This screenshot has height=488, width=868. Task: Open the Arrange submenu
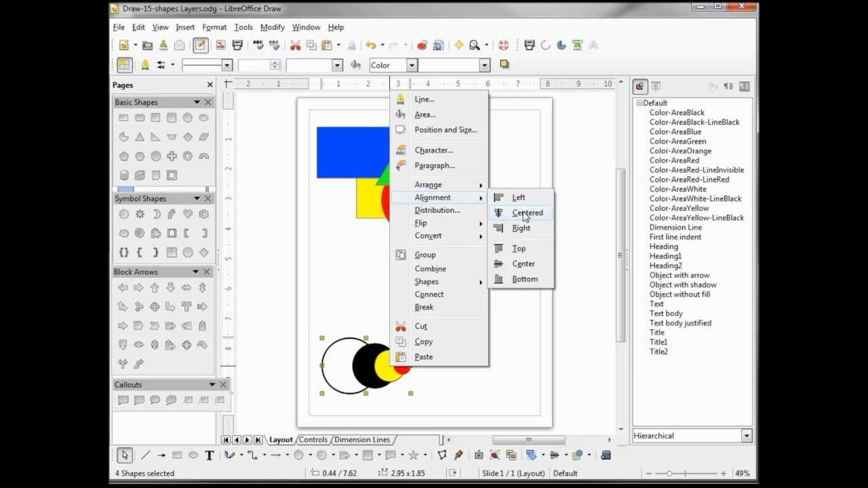click(x=439, y=185)
